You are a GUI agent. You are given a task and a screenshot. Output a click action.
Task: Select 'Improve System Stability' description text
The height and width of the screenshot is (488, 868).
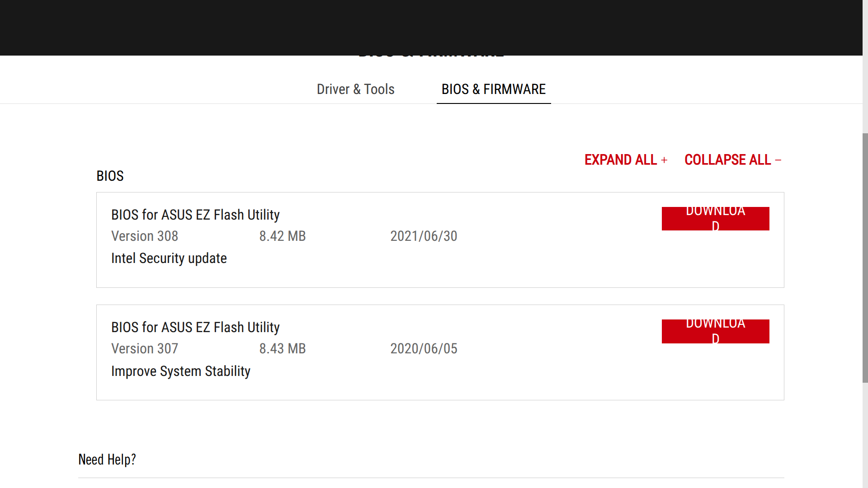pyautogui.click(x=180, y=371)
